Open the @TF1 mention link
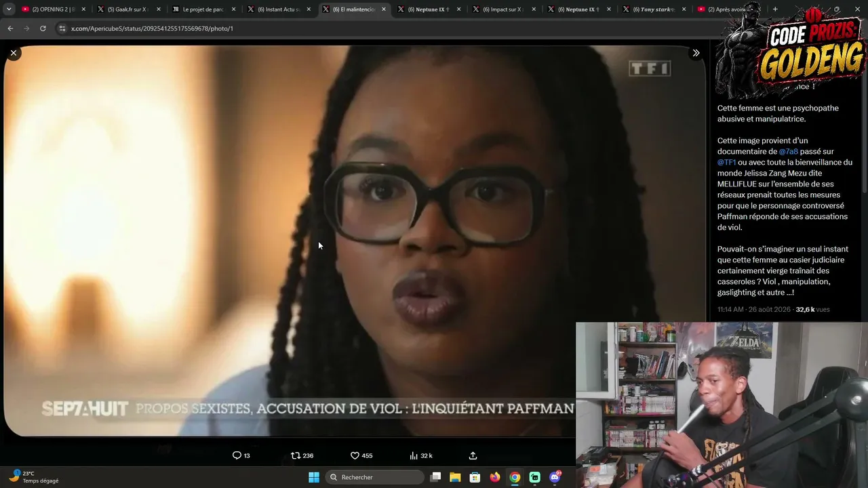Screen dimensions: 868x488 coord(726,163)
